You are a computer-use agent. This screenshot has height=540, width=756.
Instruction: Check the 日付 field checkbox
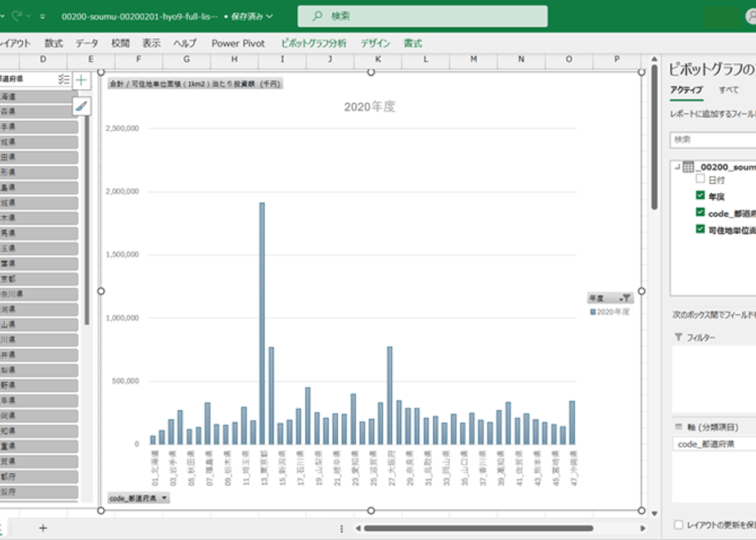coord(700,179)
